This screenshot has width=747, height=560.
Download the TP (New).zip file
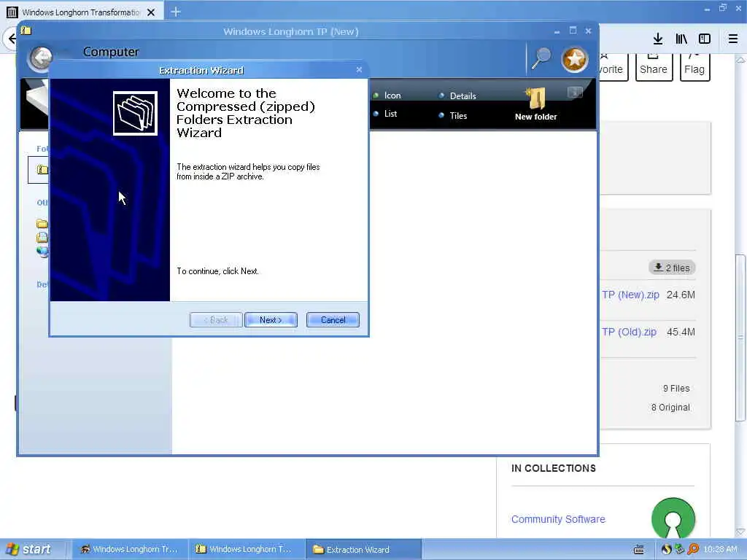[x=630, y=295]
